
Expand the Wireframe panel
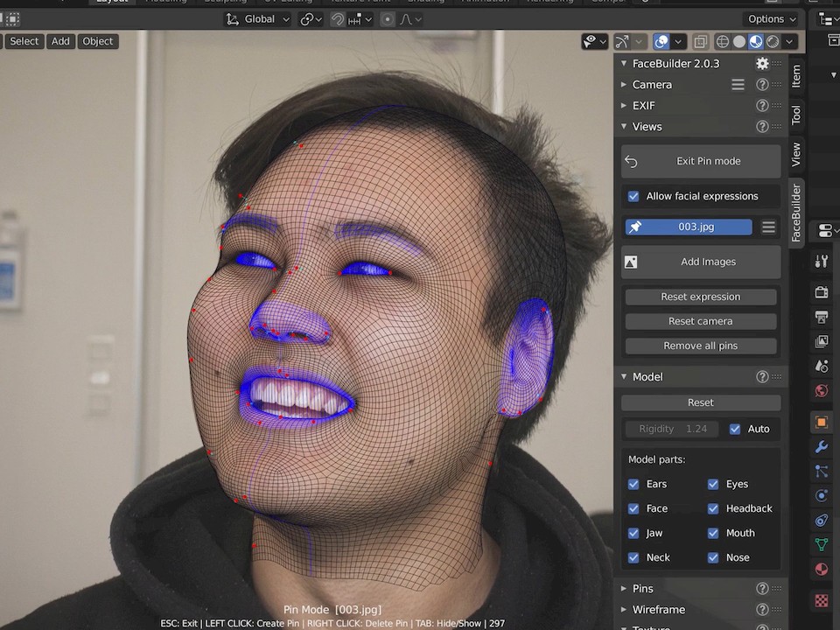(658, 610)
